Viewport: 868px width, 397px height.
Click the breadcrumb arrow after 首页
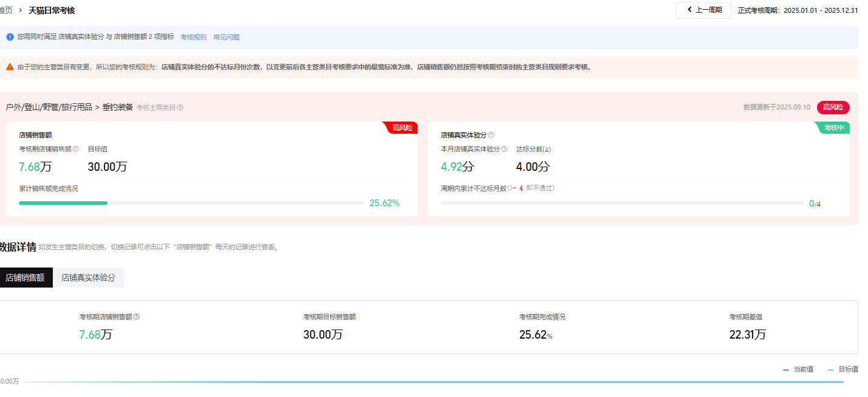point(21,10)
